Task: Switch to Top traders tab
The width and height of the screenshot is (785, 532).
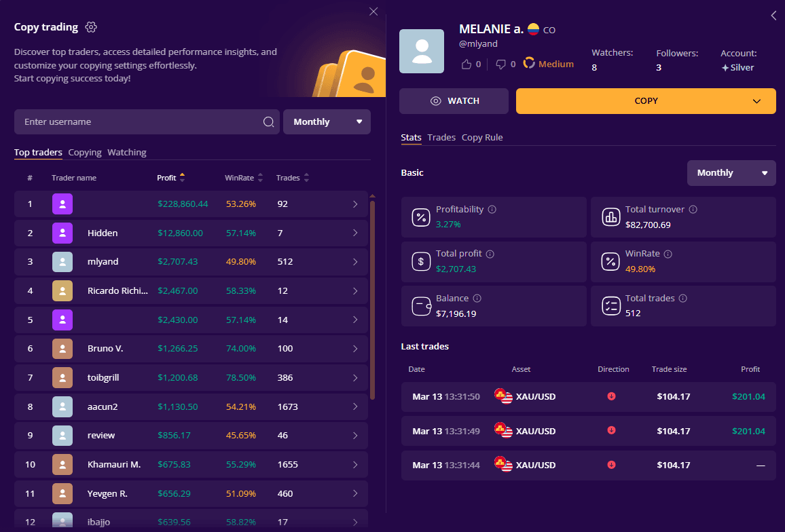Action: 38,152
